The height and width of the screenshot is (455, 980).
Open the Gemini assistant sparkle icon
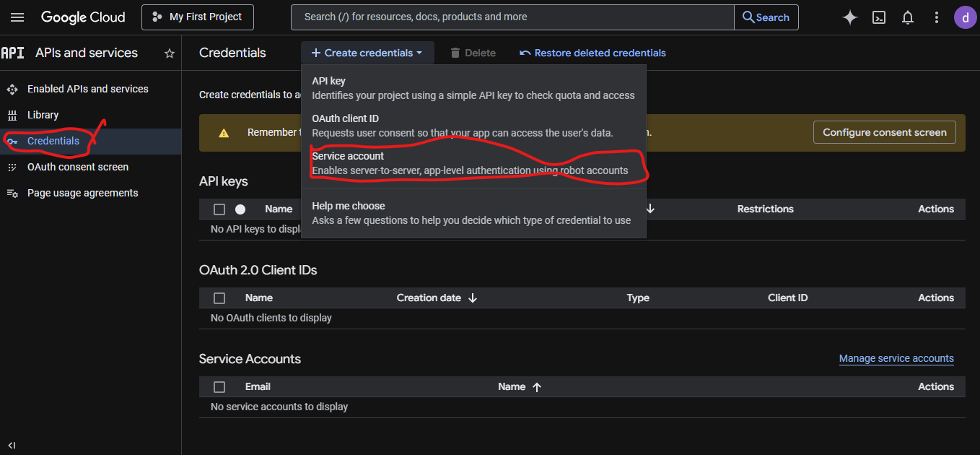tap(849, 17)
